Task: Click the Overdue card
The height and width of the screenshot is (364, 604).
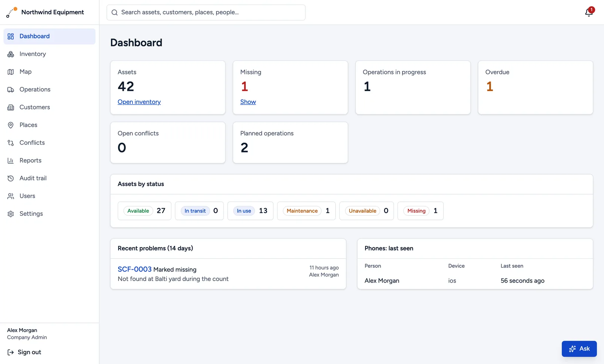Action: tap(535, 88)
